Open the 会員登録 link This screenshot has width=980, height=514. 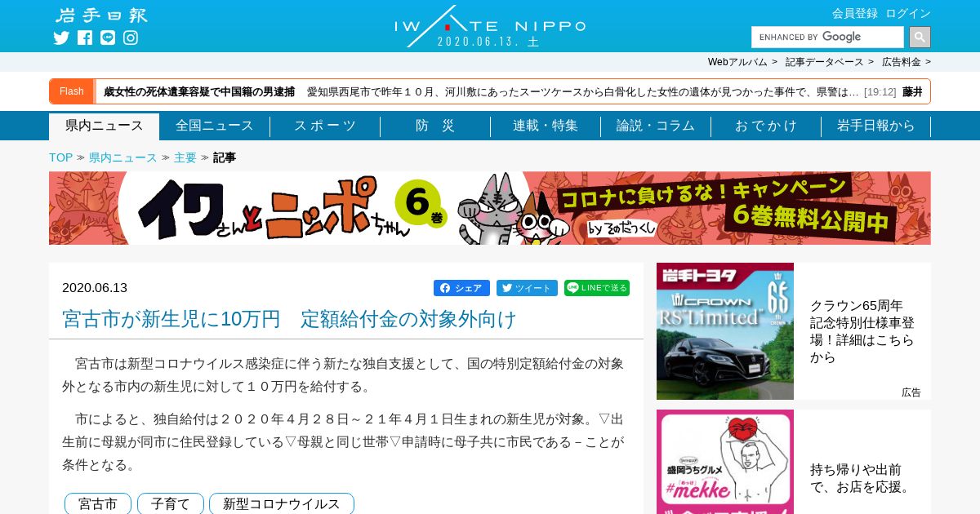[x=855, y=13]
